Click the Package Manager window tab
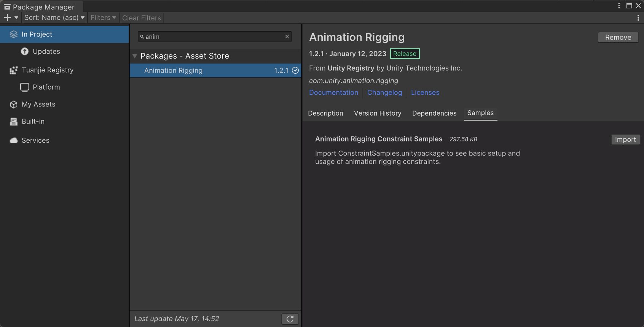 click(x=41, y=6)
